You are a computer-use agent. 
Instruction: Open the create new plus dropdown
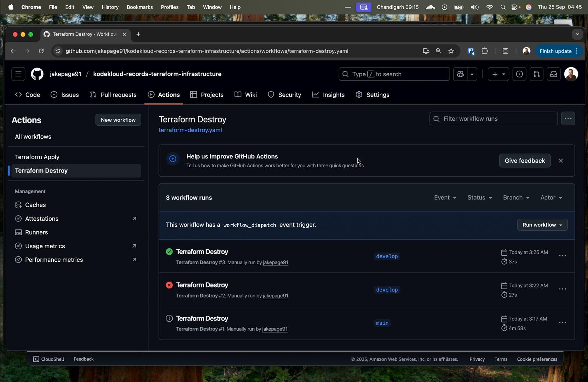tap(498, 74)
